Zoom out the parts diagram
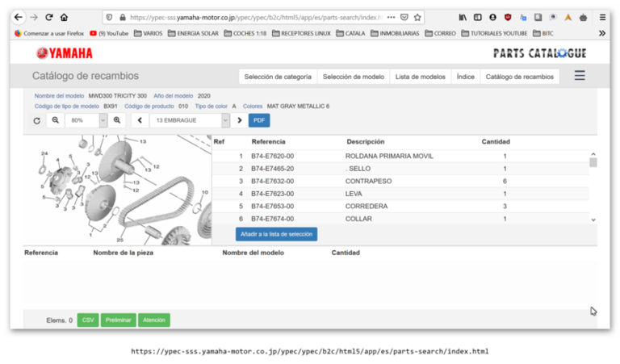 55,120
